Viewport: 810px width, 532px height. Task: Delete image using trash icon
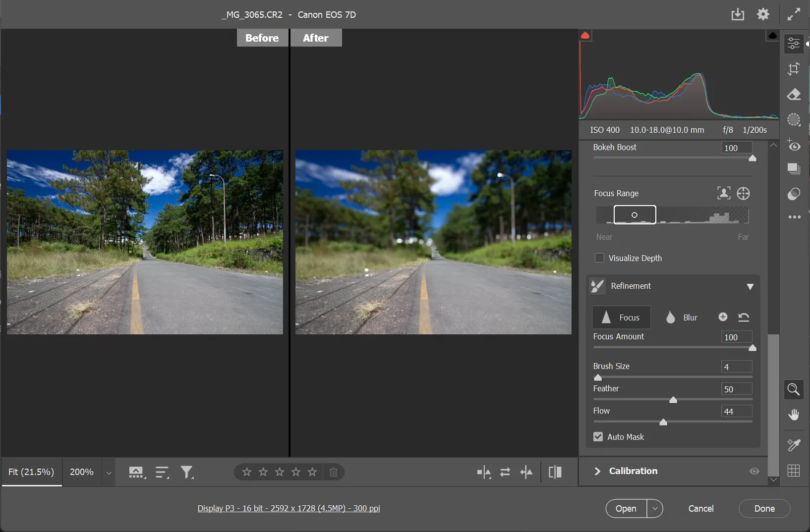pyautogui.click(x=334, y=472)
